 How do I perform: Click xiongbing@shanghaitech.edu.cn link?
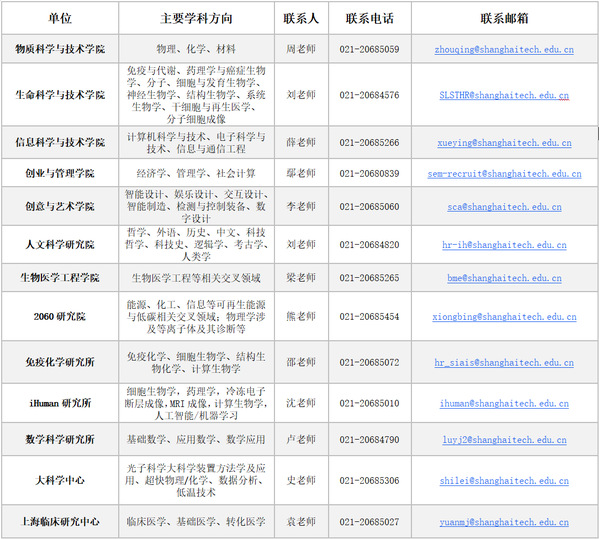point(504,317)
